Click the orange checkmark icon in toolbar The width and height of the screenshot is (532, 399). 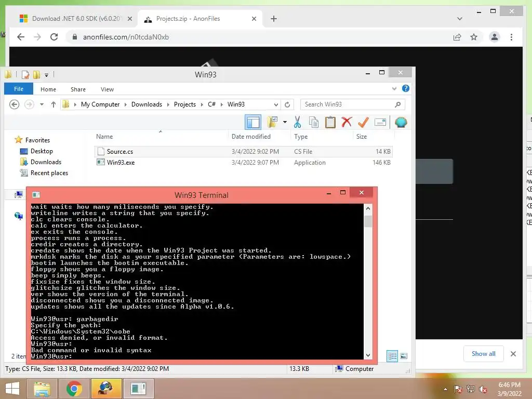pos(363,122)
